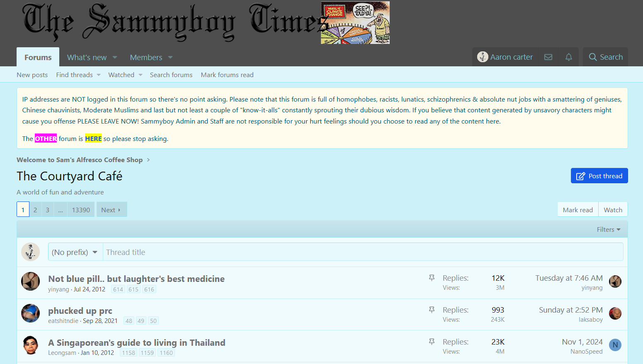Click the Search magnifier button
This screenshot has width=643, height=364.
(x=605, y=57)
